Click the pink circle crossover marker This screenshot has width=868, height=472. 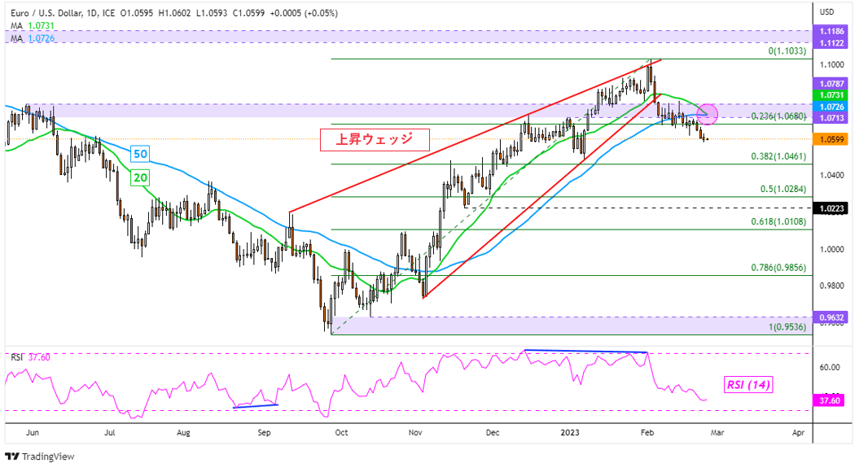708,113
